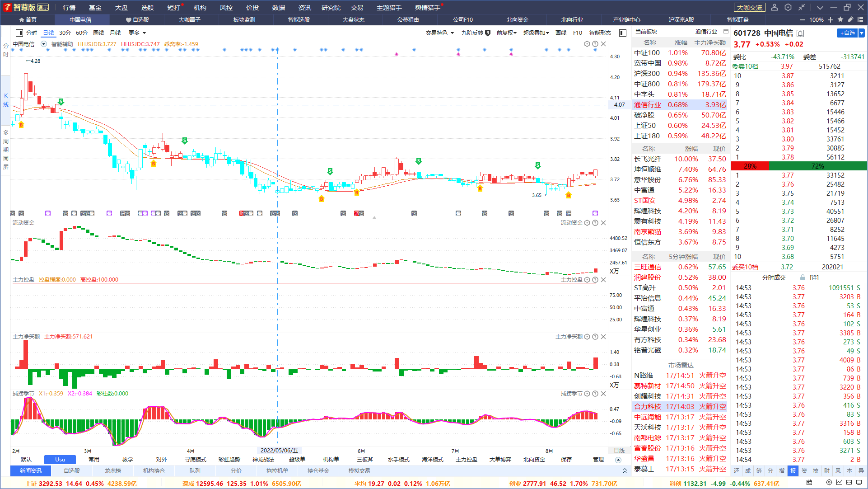Close the 流动资金 indicator panel
Screen dimensions: 868x489
point(603,223)
